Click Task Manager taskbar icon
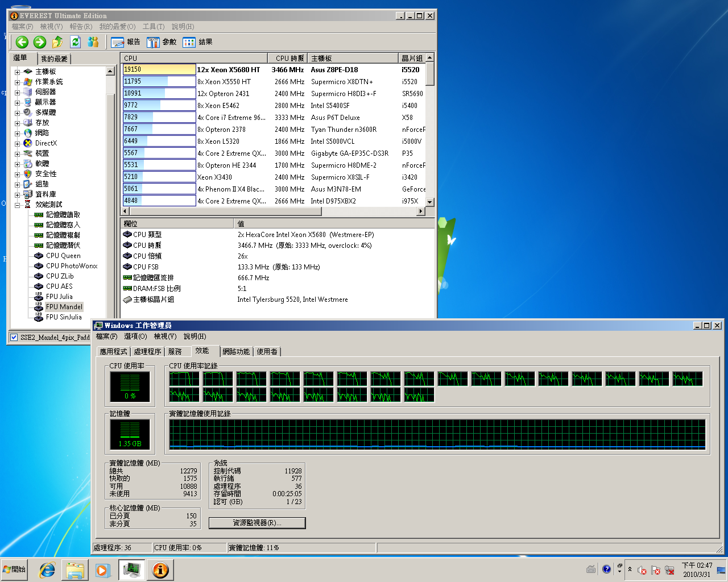The width and height of the screenshot is (728, 582). [x=132, y=569]
